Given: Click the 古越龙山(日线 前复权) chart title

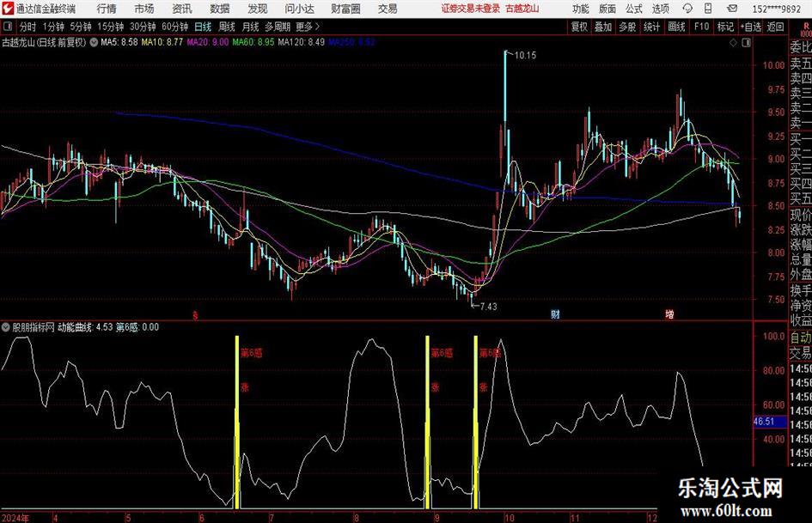Looking at the screenshot, I should pyautogui.click(x=44, y=42).
